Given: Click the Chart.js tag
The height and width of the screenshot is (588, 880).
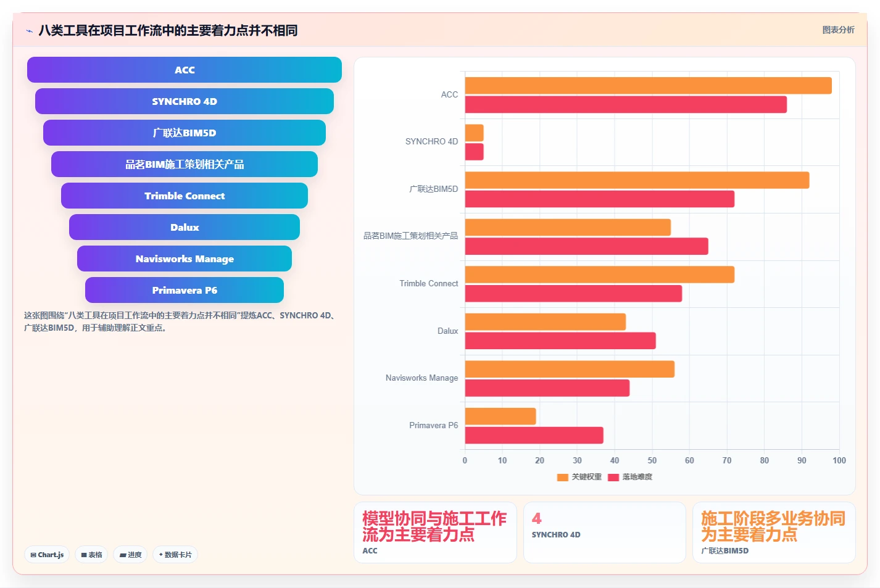Looking at the screenshot, I should [47, 555].
